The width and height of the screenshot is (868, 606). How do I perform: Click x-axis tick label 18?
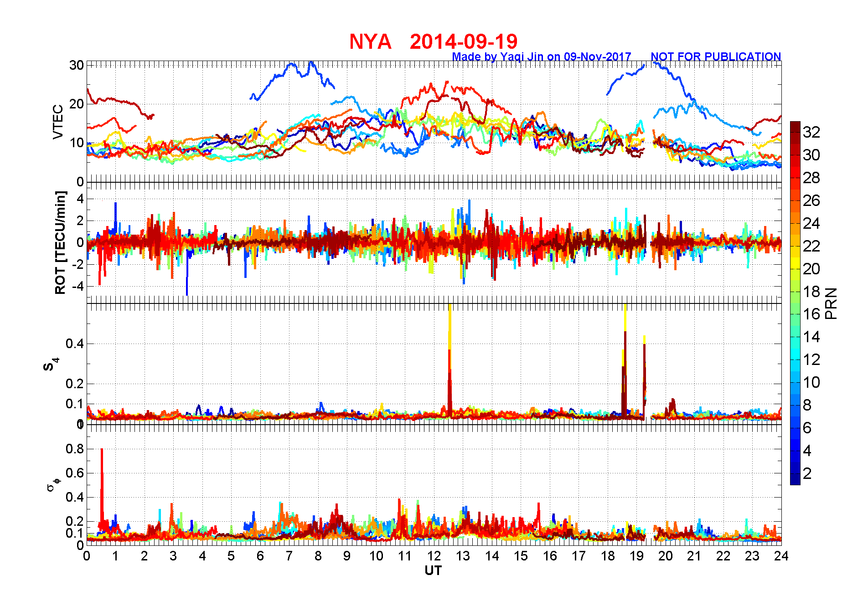pyautogui.click(x=608, y=556)
